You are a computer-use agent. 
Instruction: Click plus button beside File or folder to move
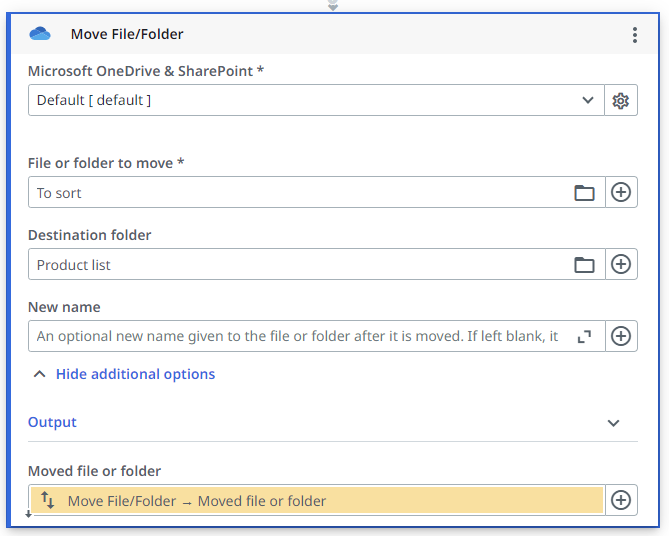click(x=621, y=192)
